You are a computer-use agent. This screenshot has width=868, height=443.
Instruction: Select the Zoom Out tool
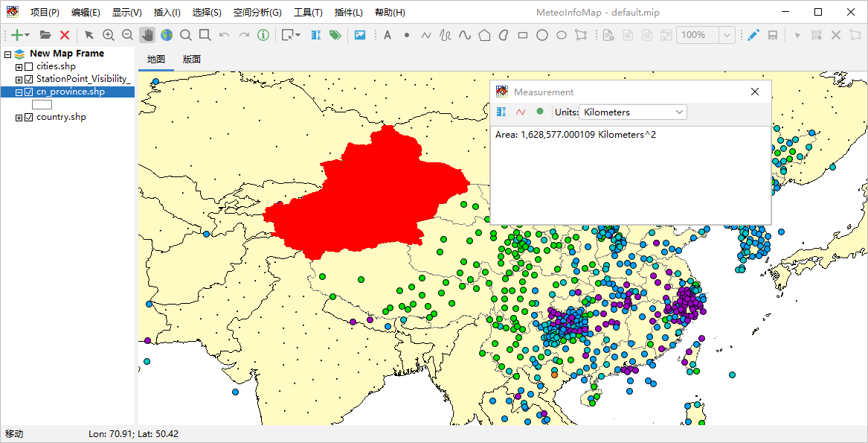[127, 35]
